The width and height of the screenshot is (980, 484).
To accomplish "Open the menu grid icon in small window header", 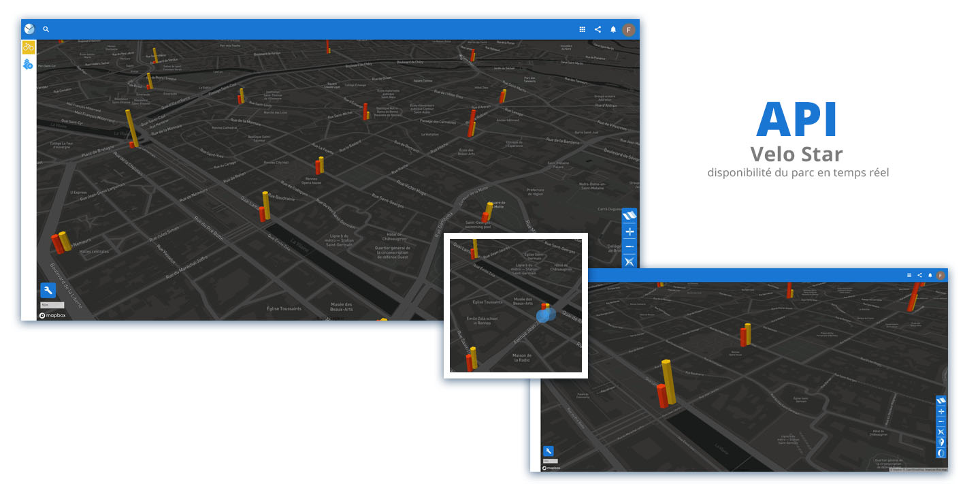I will click(x=909, y=275).
